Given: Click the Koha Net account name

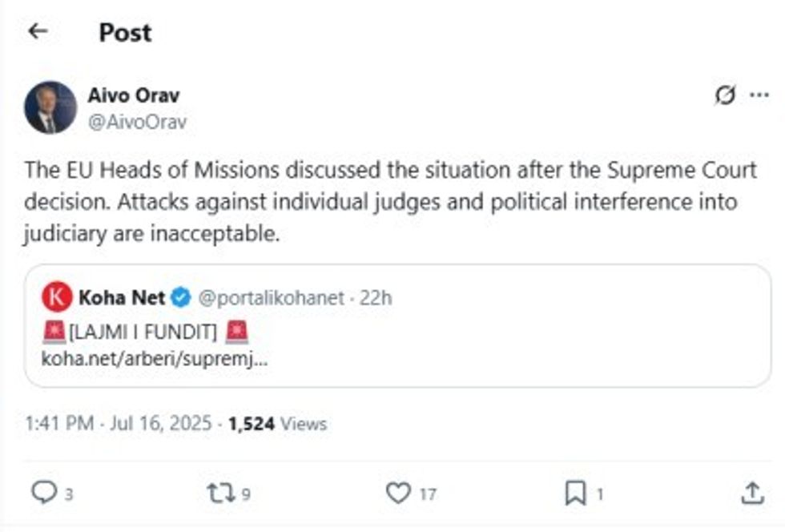Looking at the screenshot, I should 121,298.
